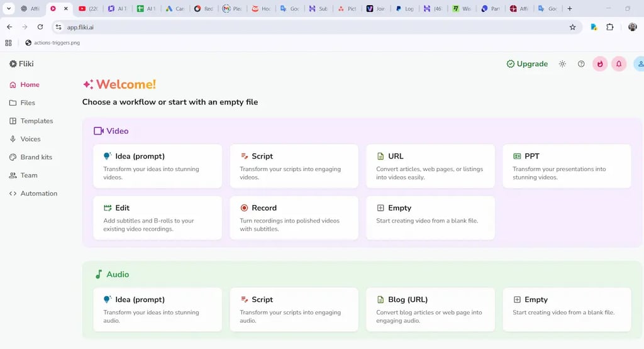Switch to the PayPal Log tab
Screen dimensions: 644x349
click(x=404, y=8)
